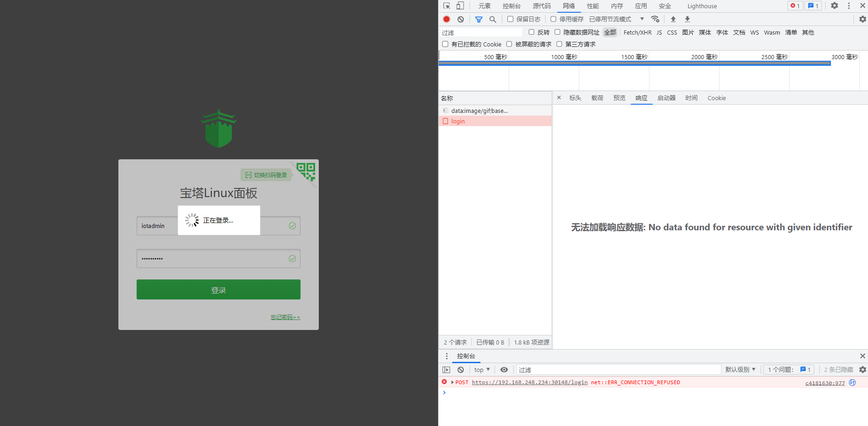Export HAR file download icon
Screen dimensions: 868x426
688,19
